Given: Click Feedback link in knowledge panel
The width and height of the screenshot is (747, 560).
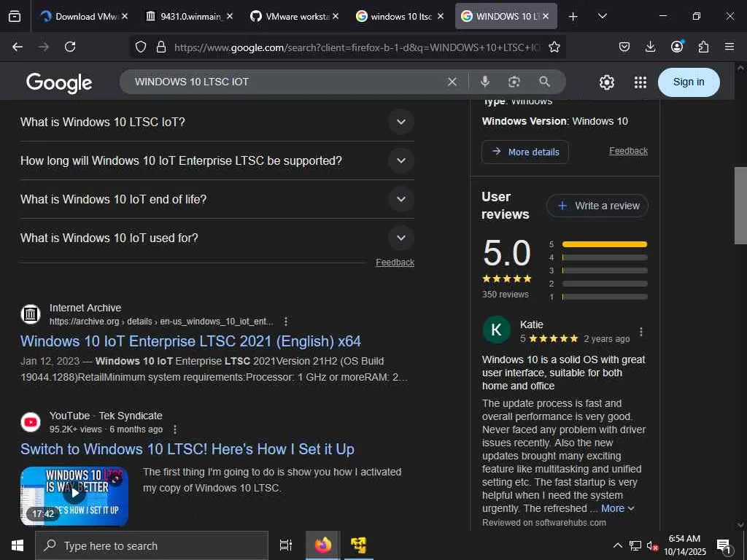Looking at the screenshot, I should point(628,151).
